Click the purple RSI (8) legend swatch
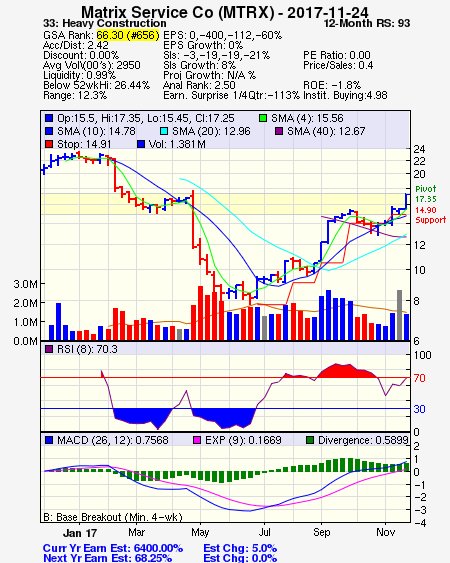 coord(49,349)
